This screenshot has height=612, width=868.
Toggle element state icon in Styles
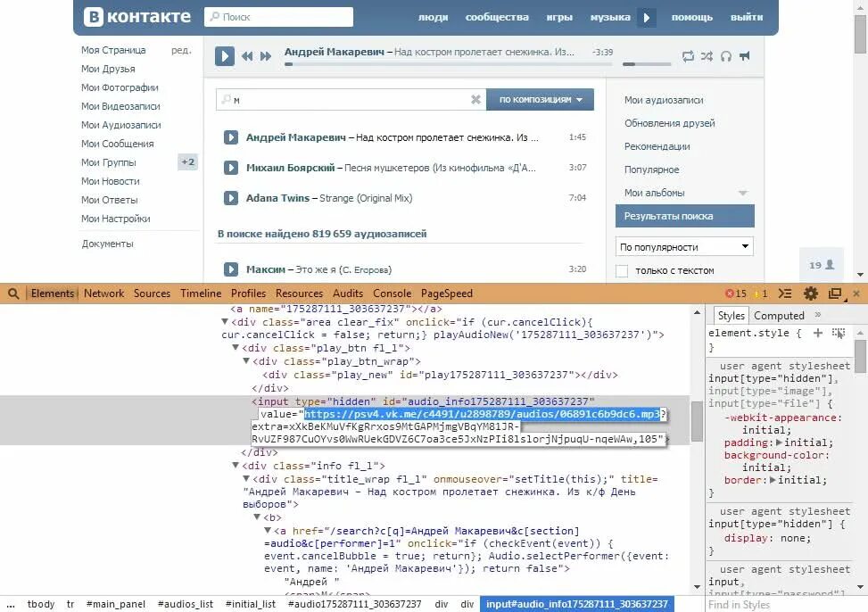click(x=839, y=333)
